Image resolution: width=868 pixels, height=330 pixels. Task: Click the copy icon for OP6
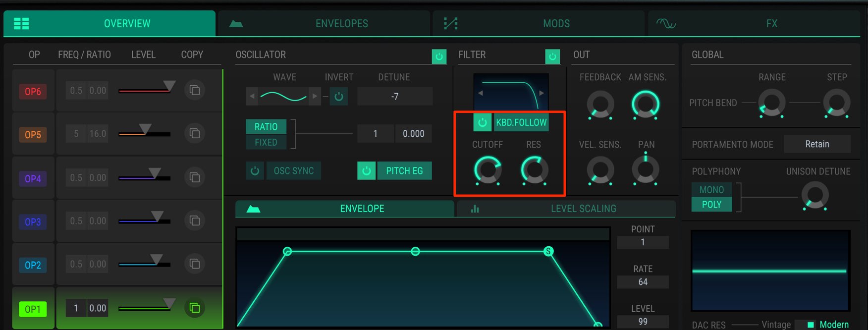point(195,90)
